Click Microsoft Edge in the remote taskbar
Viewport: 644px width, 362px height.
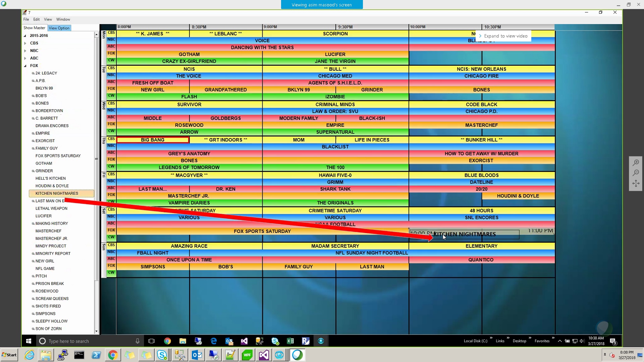[x=213, y=341]
